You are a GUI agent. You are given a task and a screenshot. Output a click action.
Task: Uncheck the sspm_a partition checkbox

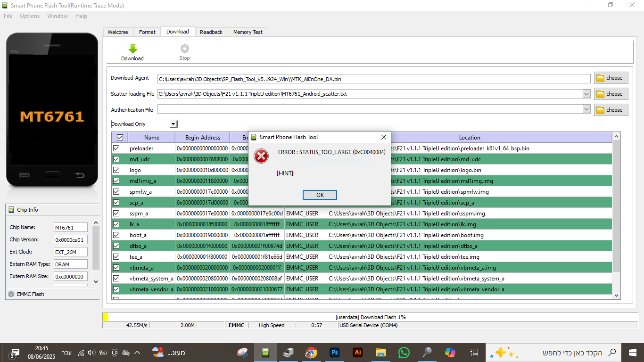[116, 214]
